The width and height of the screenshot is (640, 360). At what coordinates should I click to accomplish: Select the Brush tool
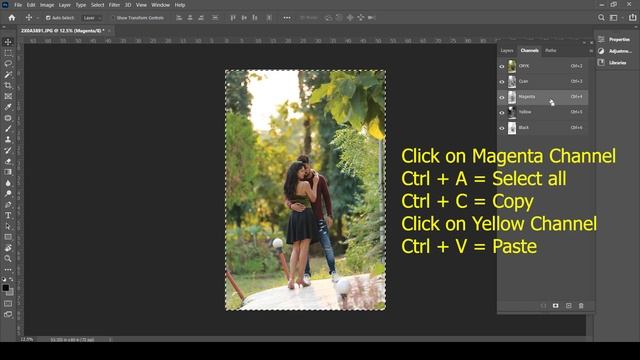[8, 129]
